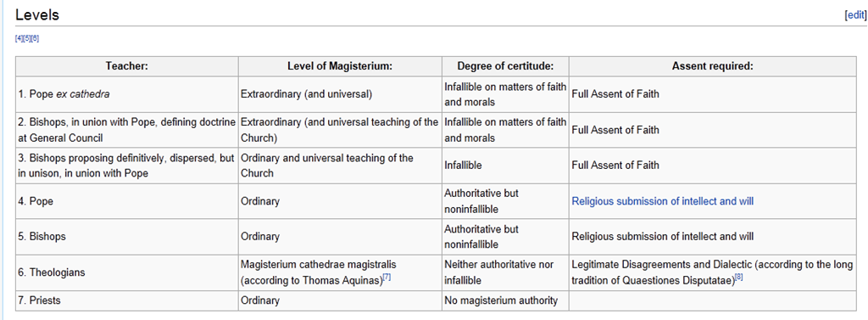Click the '4. Pope' cell
Viewport: 868px width, 320px height.
127,201
